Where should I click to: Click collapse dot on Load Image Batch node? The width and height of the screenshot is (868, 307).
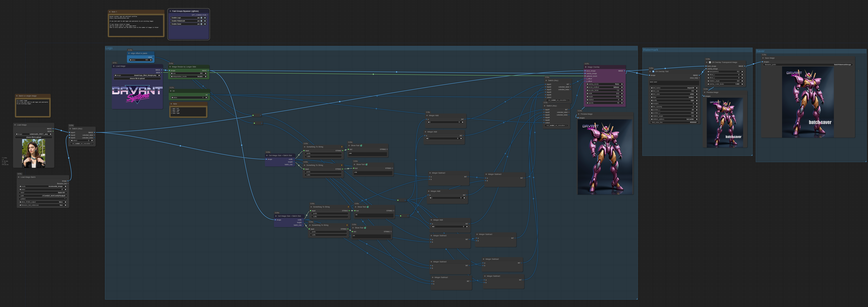[x=19, y=177]
